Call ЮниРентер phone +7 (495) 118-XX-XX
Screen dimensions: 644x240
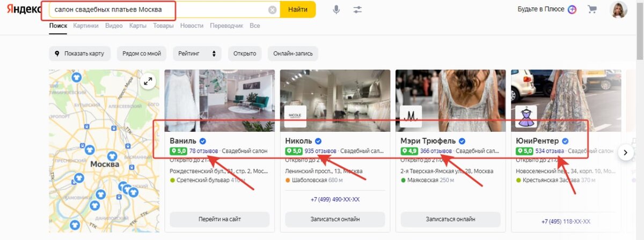pyautogui.click(x=566, y=221)
